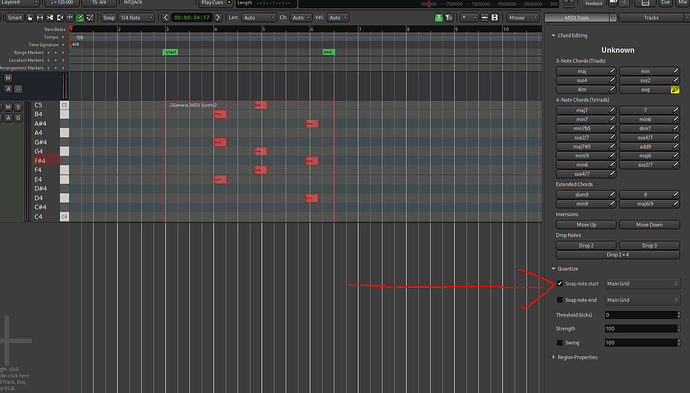Open the Mouse edit point dropdown
Image resolution: width=690 pixels, height=393 pixels.
pyautogui.click(x=523, y=18)
